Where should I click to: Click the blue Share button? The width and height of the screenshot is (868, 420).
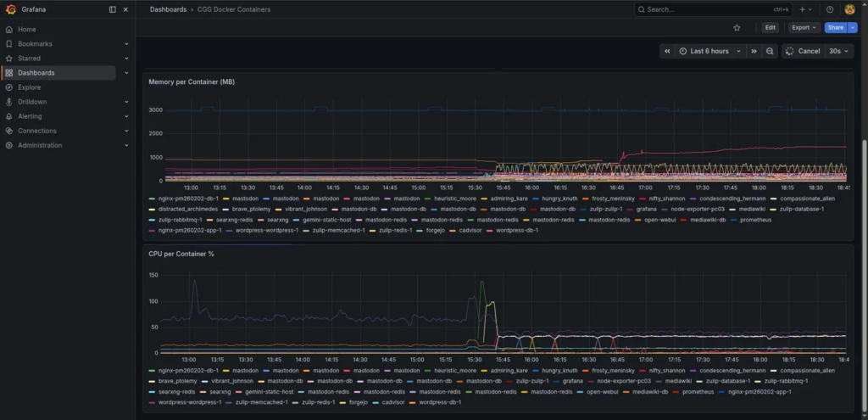point(835,27)
